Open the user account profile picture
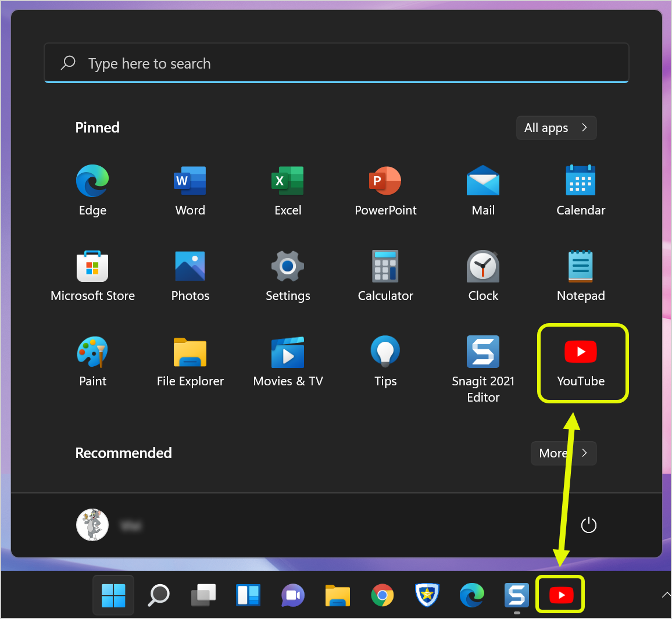Image resolution: width=672 pixels, height=619 pixels. pyautogui.click(x=92, y=525)
